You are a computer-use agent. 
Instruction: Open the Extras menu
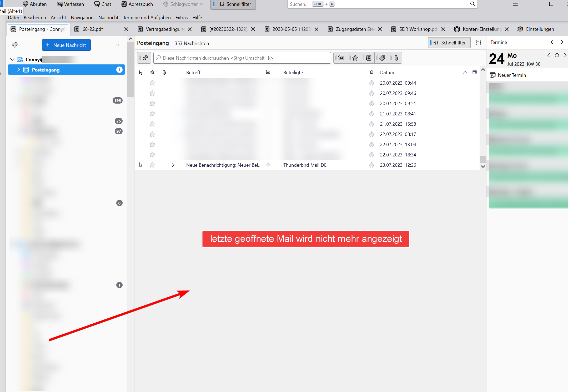point(181,18)
